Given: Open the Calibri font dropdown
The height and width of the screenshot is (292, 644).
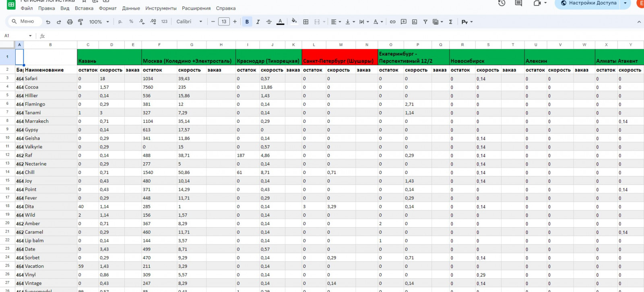Looking at the screenshot, I should pos(189,22).
